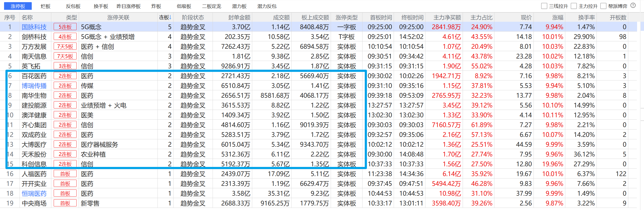Open stock 国脉科技 link
The height and width of the screenshot is (210, 644).
point(34,27)
